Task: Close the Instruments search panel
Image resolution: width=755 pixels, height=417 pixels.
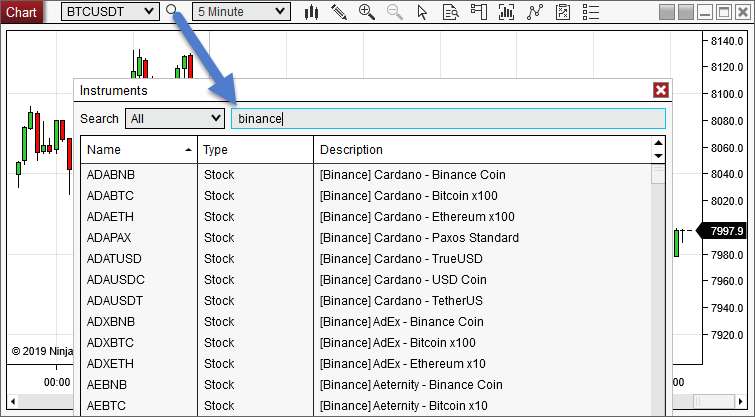Action: point(661,90)
